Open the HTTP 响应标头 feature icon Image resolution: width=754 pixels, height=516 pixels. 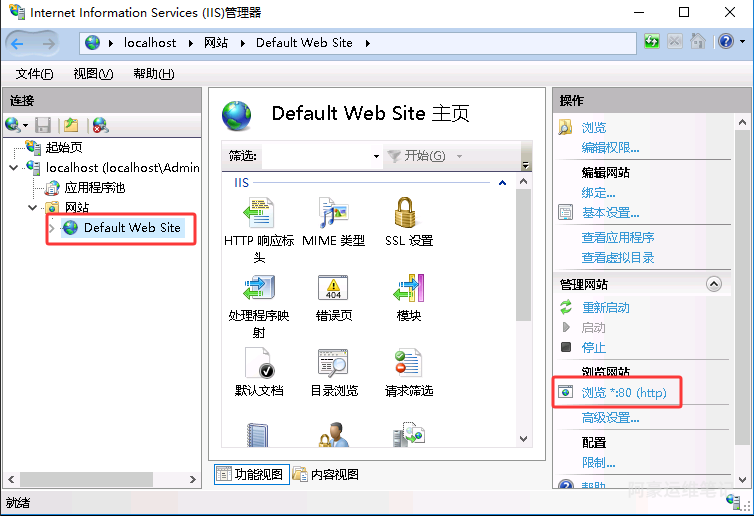tap(259, 213)
